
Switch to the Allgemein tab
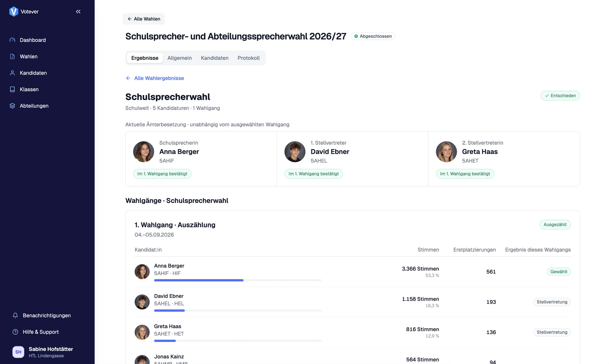click(x=180, y=58)
